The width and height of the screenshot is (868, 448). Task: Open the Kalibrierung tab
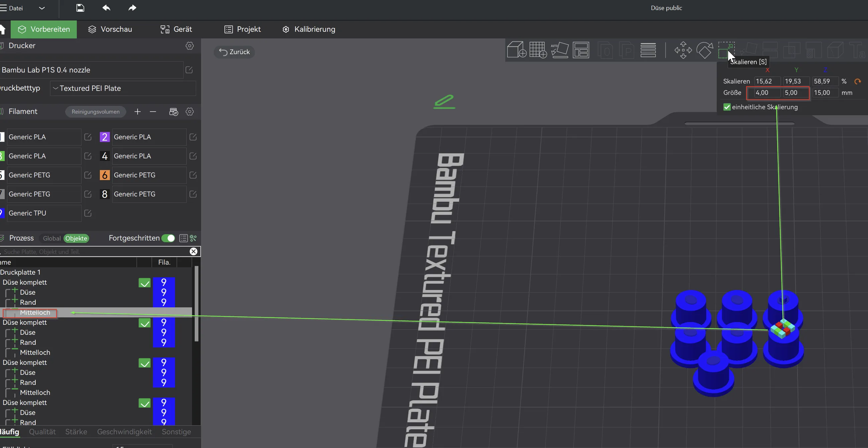click(x=309, y=29)
